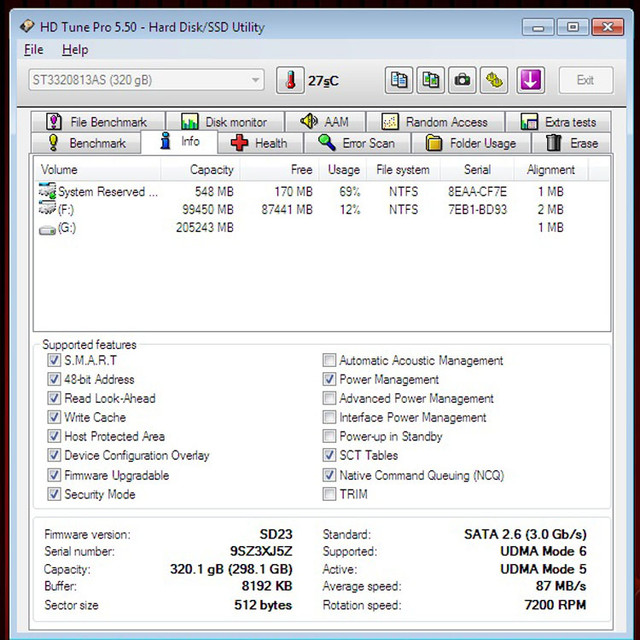Click the copy text to clipboard icon
This screenshot has height=640, width=640.
click(x=399, y=80)
